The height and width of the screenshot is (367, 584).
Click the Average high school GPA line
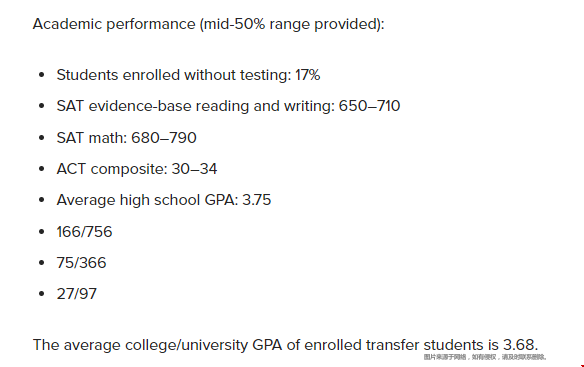tap(164, 200)
